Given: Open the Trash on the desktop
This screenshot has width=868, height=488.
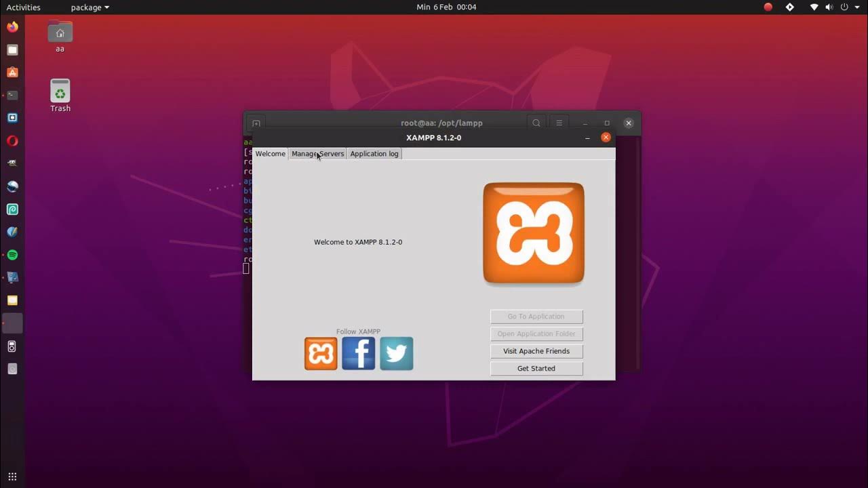Looking at the screenshot, I should [60, 96].
